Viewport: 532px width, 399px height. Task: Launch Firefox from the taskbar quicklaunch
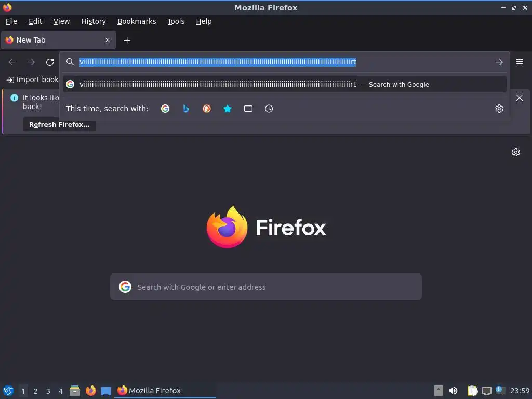click(x=90, y=391)
